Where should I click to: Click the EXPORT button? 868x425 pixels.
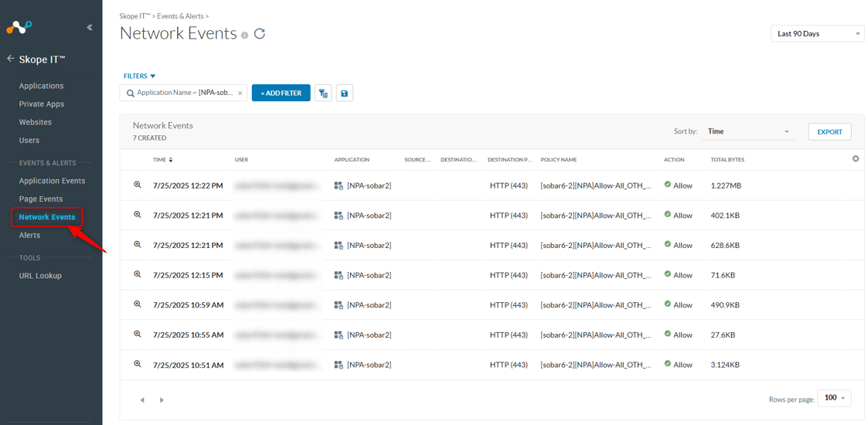click(830, 131)
